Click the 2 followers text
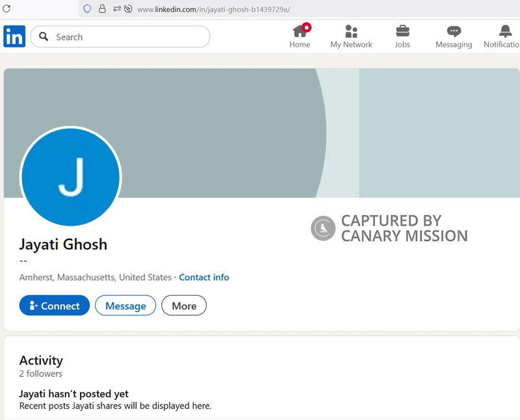Viewport: 520px width, 420px height. click(x=41, y=374)
